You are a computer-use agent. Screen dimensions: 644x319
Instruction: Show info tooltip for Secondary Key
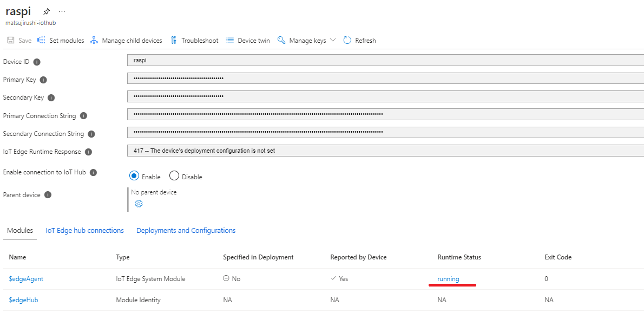pos(51,98)
